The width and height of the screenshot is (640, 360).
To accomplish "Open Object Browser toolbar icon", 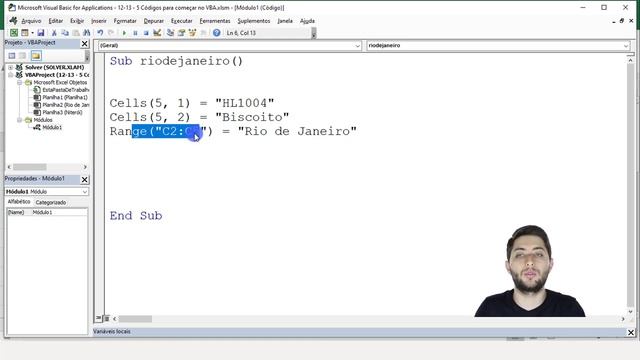I will [192, 33].
